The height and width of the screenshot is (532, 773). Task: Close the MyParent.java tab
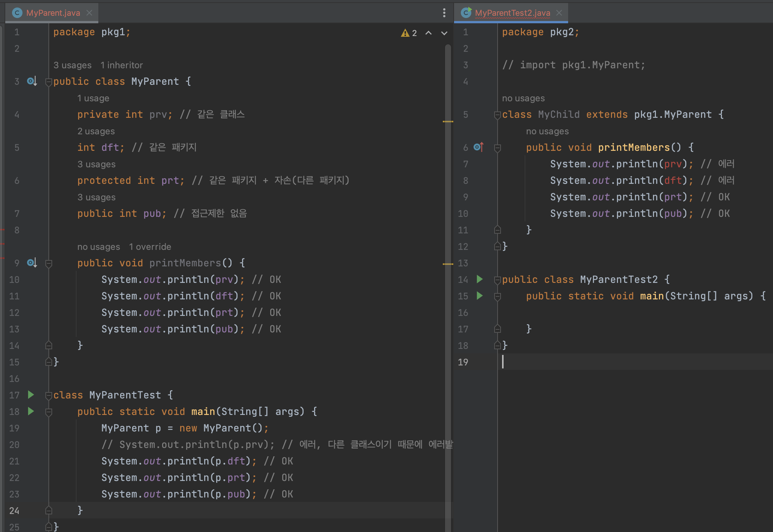click(x=89, y=13)
